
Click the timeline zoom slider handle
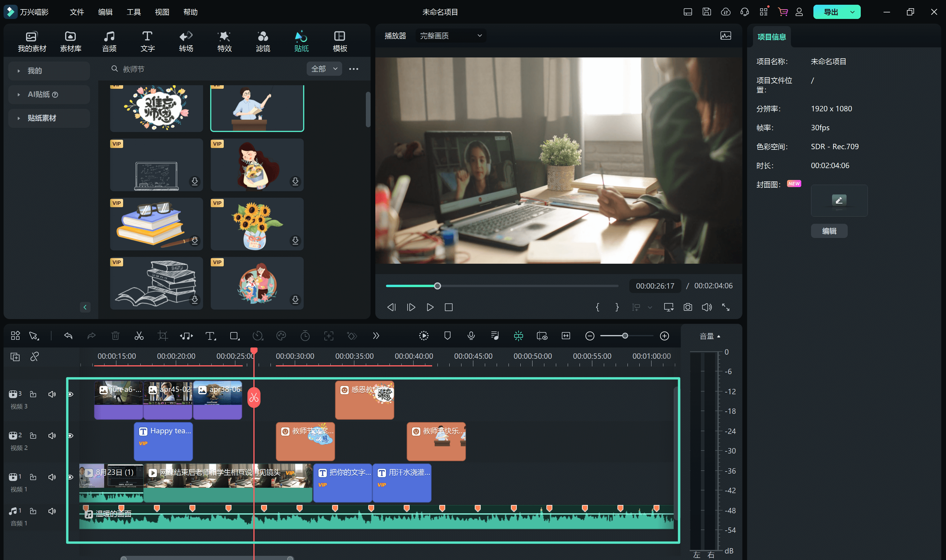(x=625, y=336)
